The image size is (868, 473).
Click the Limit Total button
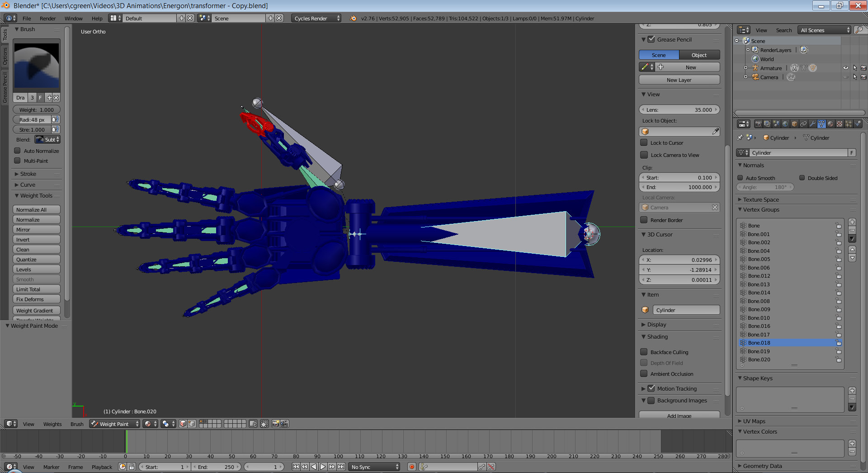tap(37, 289)
